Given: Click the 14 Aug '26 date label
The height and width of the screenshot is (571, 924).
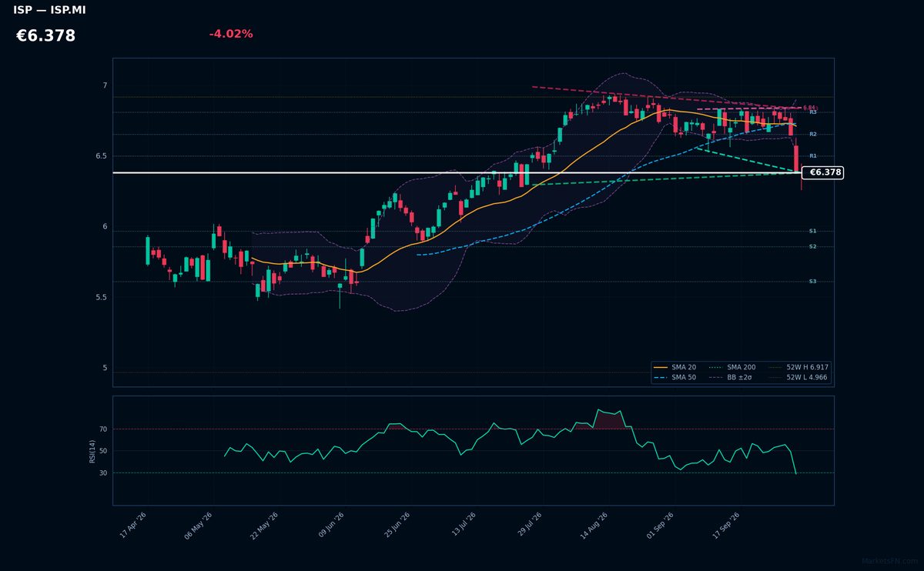Looking at the screenshot, I should [x=594, y=526].
